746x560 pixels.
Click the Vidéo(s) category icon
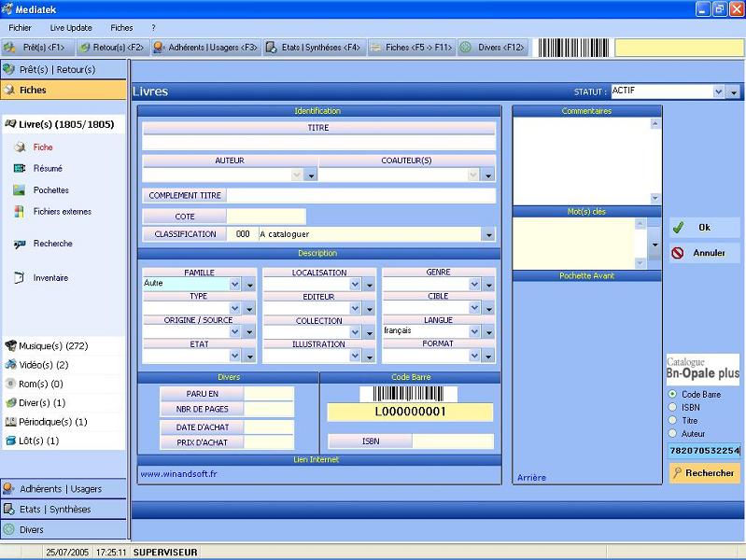(10, 365)
